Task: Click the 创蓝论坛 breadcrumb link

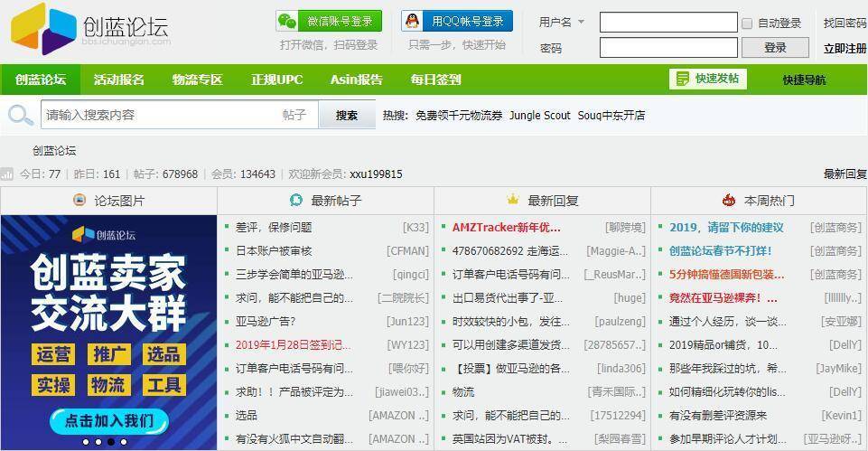Action: tap(54, 150)
